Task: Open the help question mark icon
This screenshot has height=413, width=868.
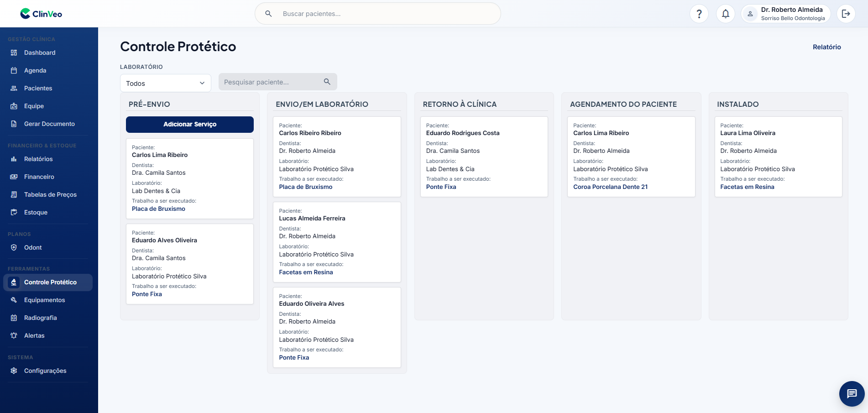Action: tap(699, 14)
